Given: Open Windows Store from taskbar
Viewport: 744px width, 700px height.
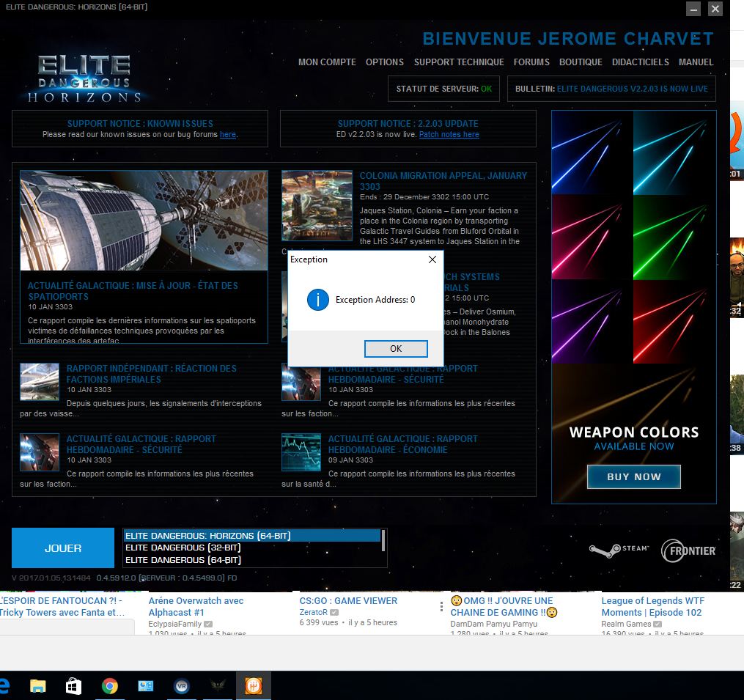Looking at the screenshot, I should pos(73,686).
